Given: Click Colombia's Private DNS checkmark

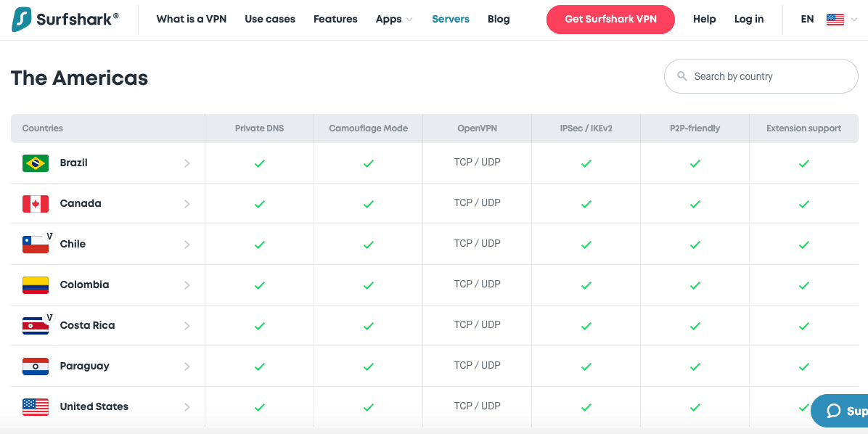Looking at the screenshot, I should point(260,286).
